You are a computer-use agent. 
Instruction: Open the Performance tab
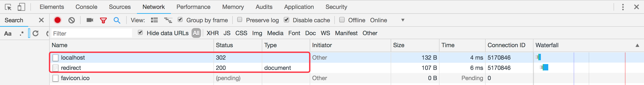(193, 7)
